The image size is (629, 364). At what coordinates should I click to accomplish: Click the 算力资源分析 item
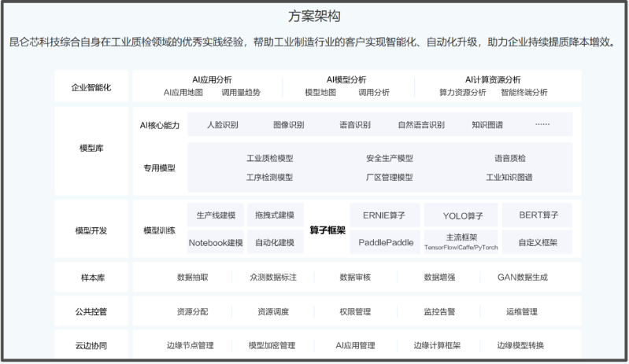462,93
